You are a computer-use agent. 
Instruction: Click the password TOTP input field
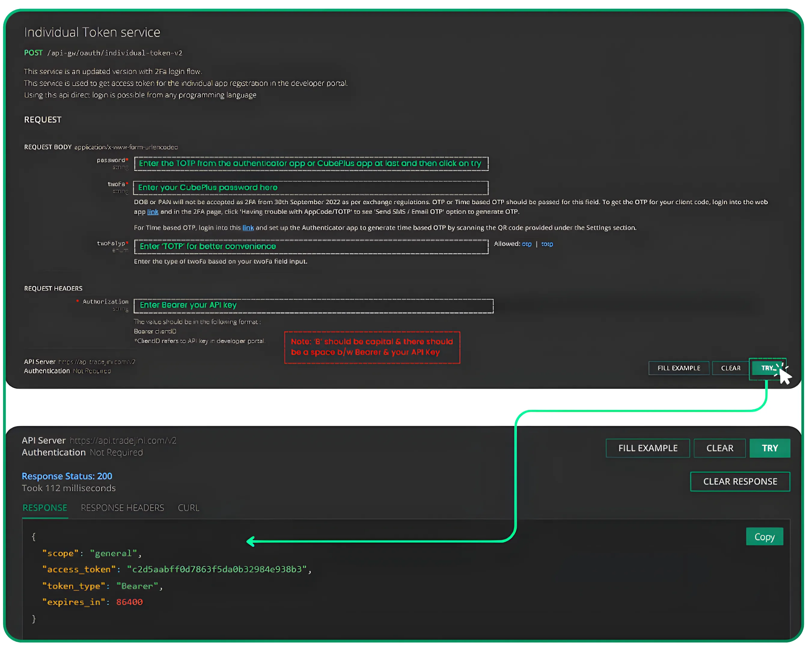pyautogui.click(x=311, y=163)
